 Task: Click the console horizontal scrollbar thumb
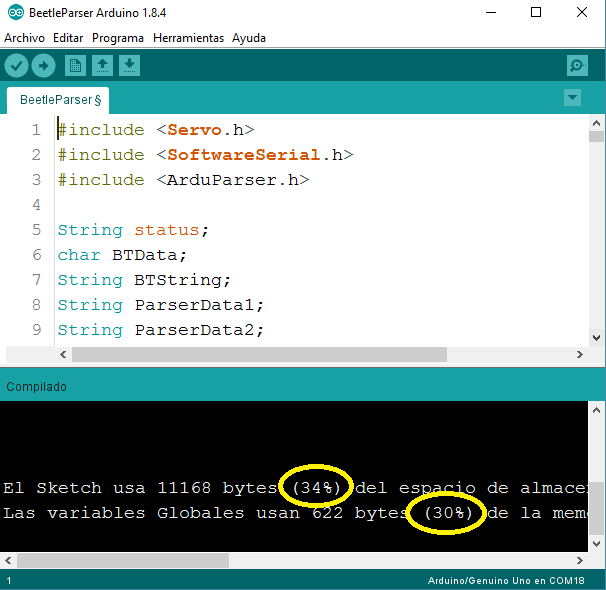coord(123,560)
